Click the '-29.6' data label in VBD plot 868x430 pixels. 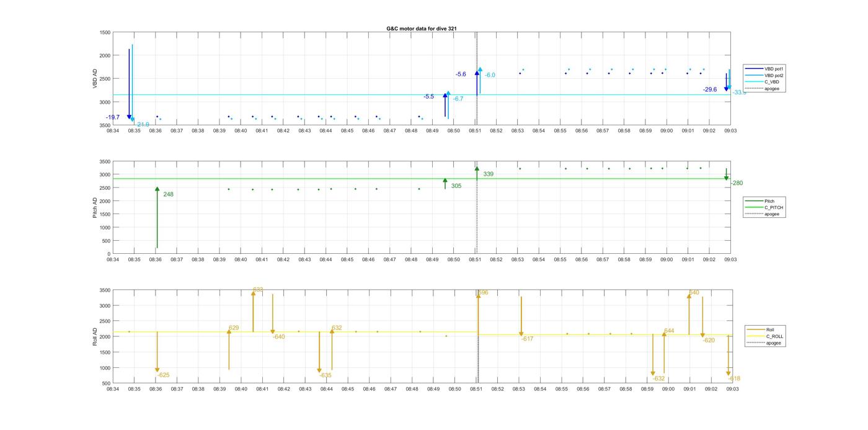710,90
